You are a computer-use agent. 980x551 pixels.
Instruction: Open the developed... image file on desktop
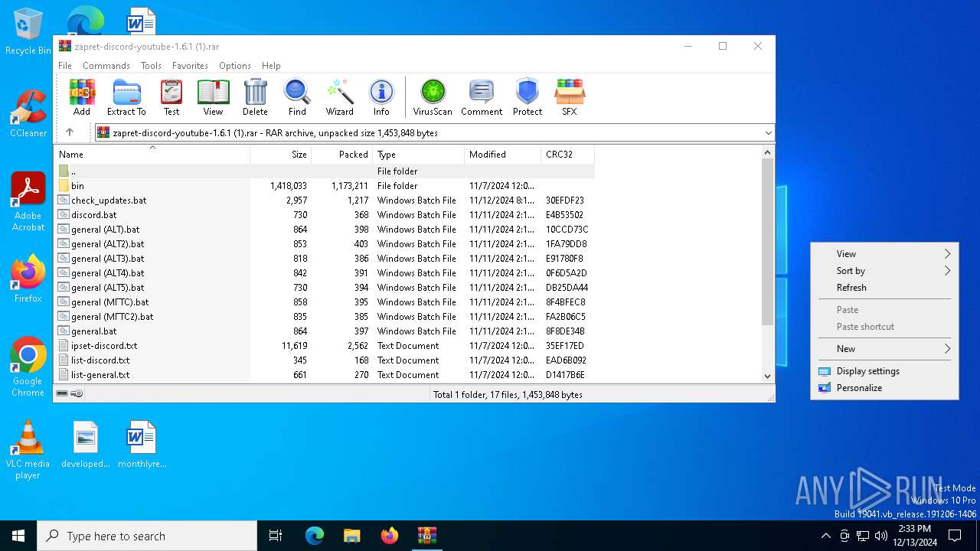[x=86, y=444]
